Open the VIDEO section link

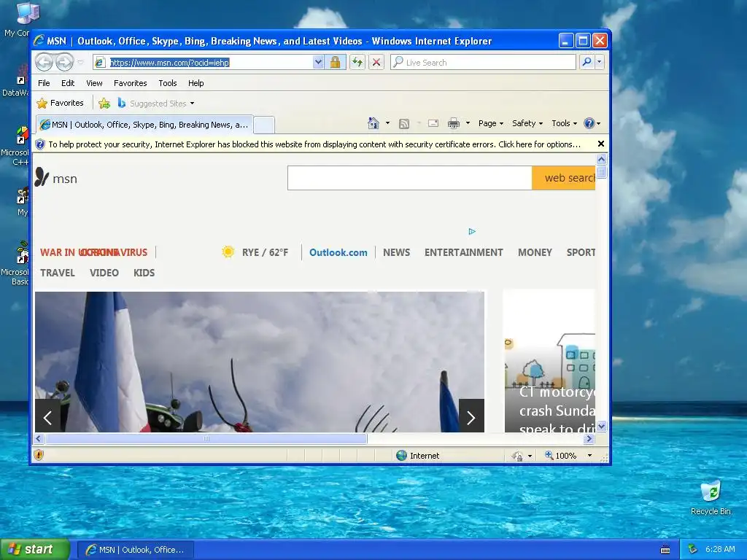click(104, 273)
